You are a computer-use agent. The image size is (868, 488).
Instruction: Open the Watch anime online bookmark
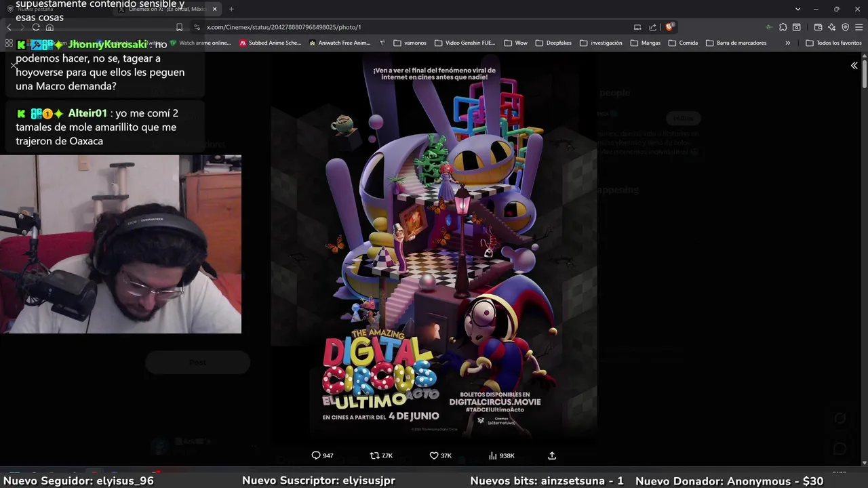pos(200,43)
